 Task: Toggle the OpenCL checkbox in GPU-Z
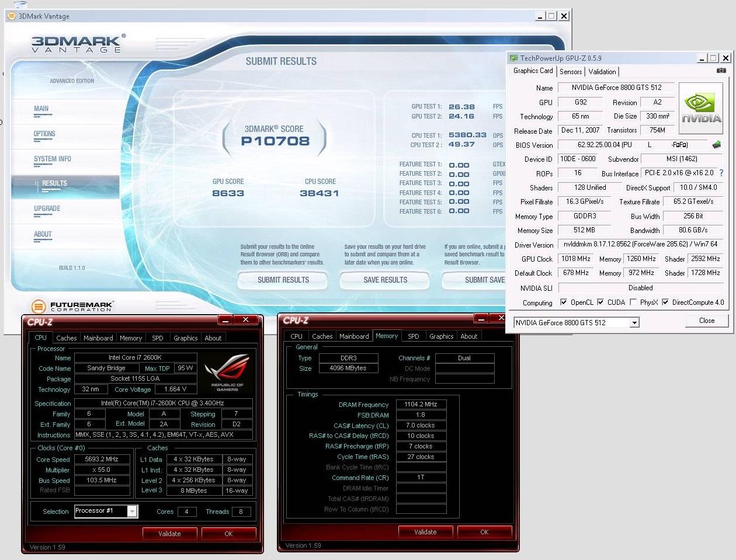click(x=563, y=302)
